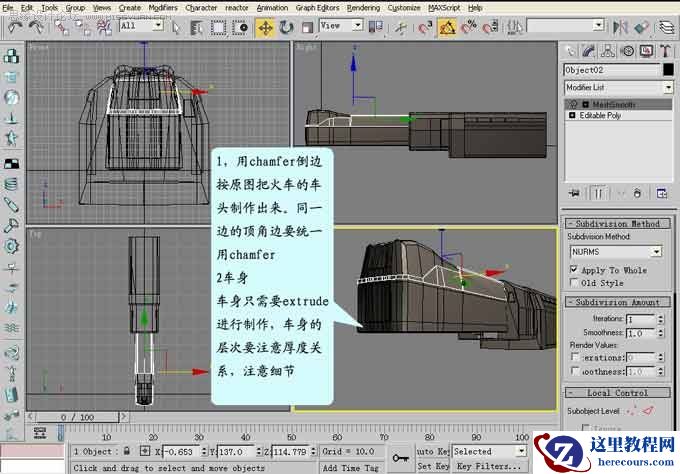Toggle the Selection Lock padlock
This screenshot has width=680, height=474.
pos(127,451)
